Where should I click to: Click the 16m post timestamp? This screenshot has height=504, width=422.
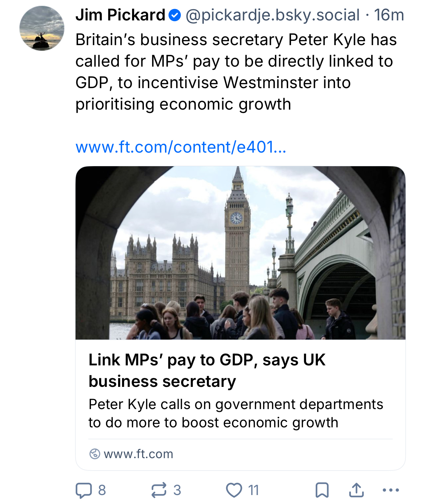coord(389,15)
